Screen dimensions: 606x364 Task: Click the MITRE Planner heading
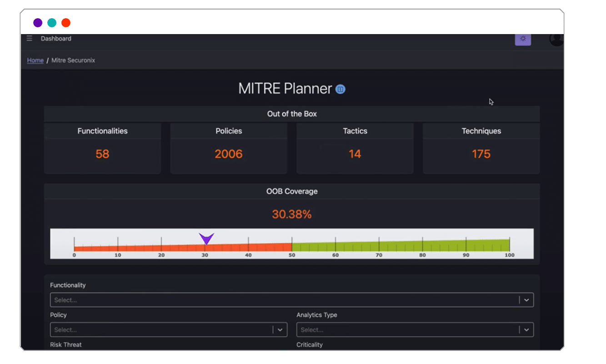click(x=285, y=89)
